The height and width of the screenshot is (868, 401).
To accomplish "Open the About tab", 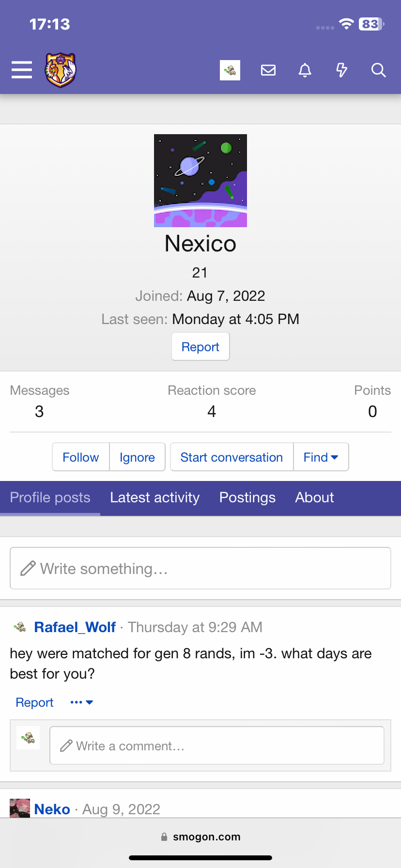I will click(315, 497).
